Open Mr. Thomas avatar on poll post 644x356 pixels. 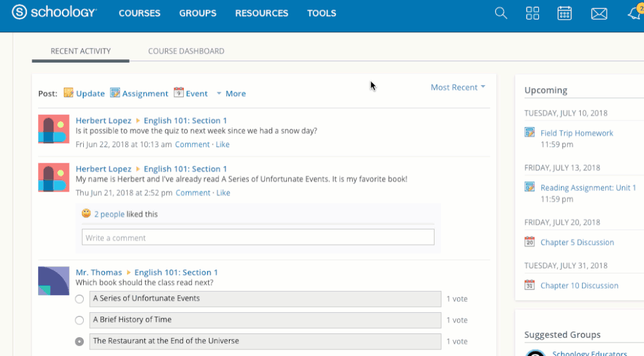click(54, 281)
